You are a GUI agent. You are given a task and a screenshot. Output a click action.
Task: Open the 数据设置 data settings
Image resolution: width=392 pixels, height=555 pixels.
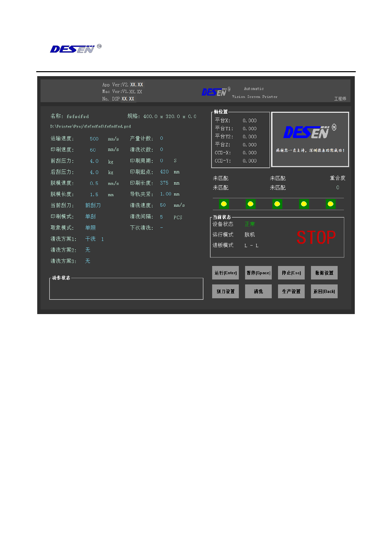click(324, 273)
